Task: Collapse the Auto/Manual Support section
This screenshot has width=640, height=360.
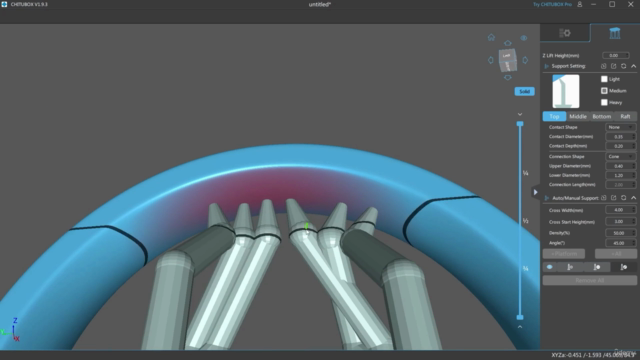Action: pos(633,198)
